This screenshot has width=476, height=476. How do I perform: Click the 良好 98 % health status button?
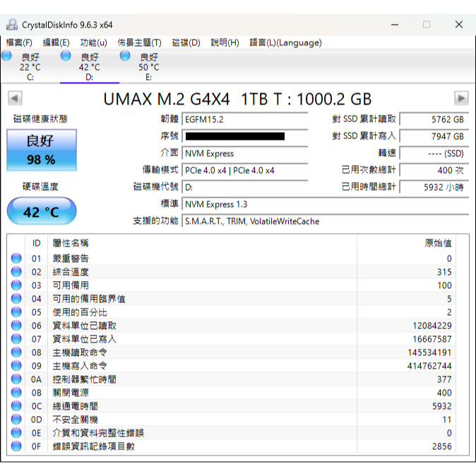tap(41, 150)
